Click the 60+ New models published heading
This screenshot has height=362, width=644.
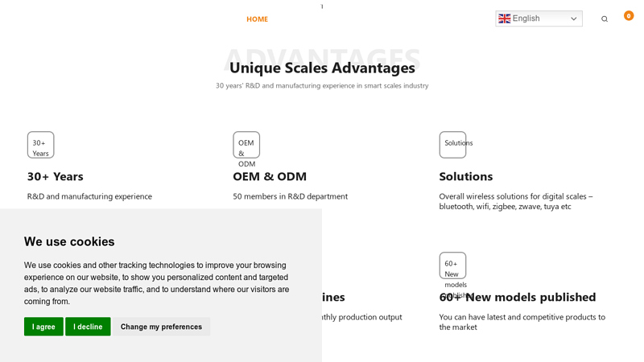[518, 297]
